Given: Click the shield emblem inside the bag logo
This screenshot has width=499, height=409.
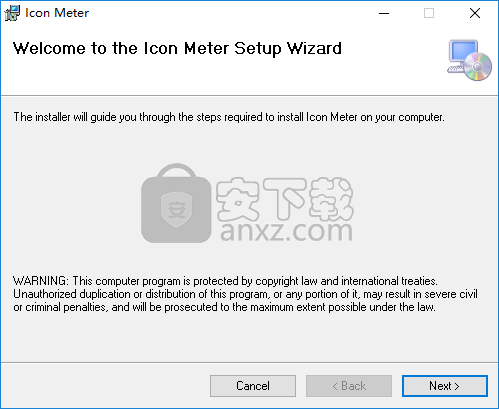Looking at the screenshot, I should coord(176,210).
